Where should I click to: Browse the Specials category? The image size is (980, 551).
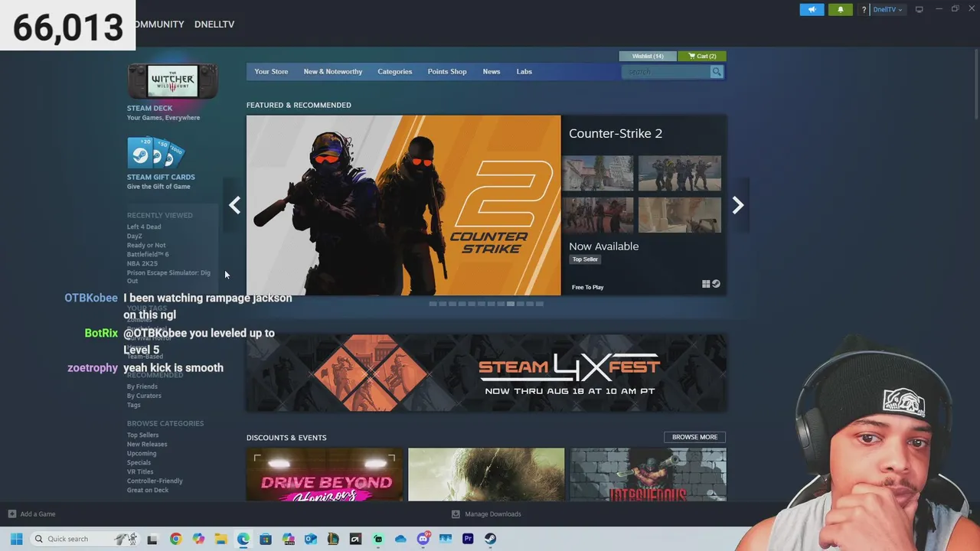coord(139,462)
